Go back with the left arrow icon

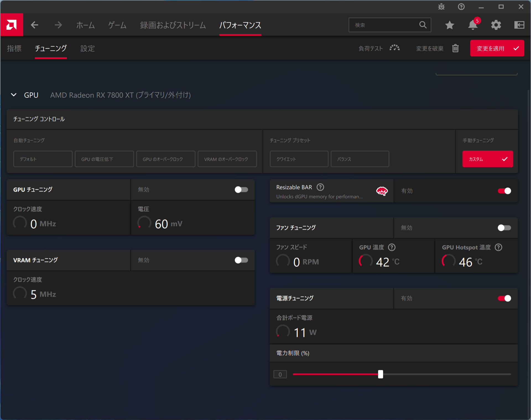[x=35, y=25]
